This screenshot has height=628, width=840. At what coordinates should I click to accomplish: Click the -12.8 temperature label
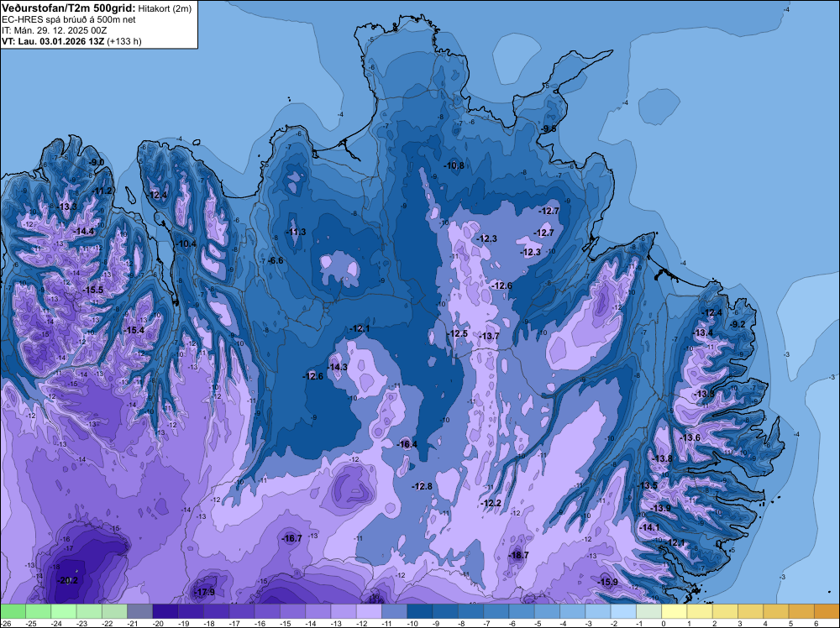pyautogui.click(x=423, y=486)
